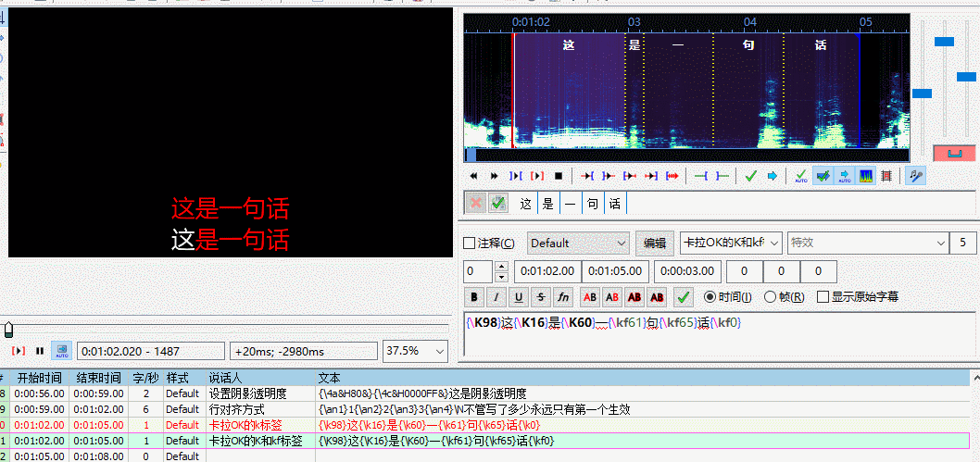Toggle spectrum analyzer display mode
Image resolution: width=980 pixels, height=462 pixels.
click(x=866, y=176)
